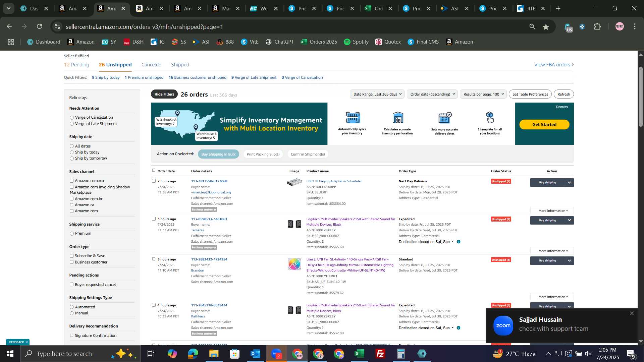This screenshot has width=644, height=362.
Task: Switch to the Canceled tab
Action: point(151,65)
